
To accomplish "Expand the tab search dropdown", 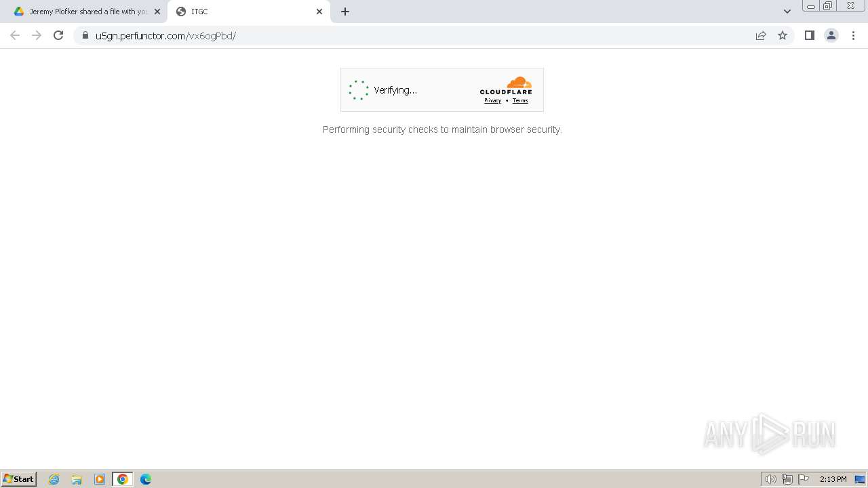I will pos(787,12).
